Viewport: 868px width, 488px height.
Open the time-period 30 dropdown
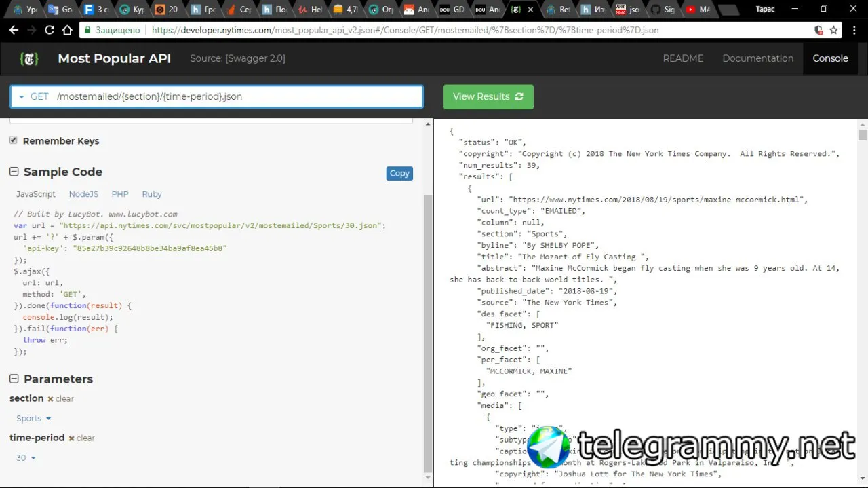click(x=26, y=458)
